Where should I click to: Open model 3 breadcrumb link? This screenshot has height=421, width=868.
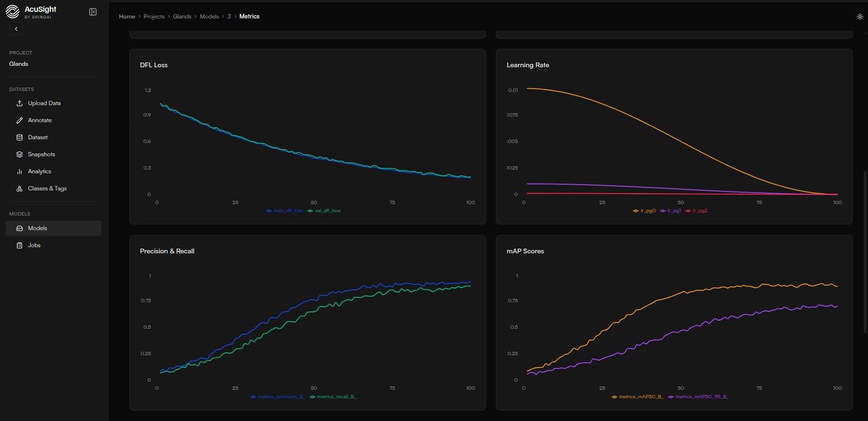click(229, 17)
